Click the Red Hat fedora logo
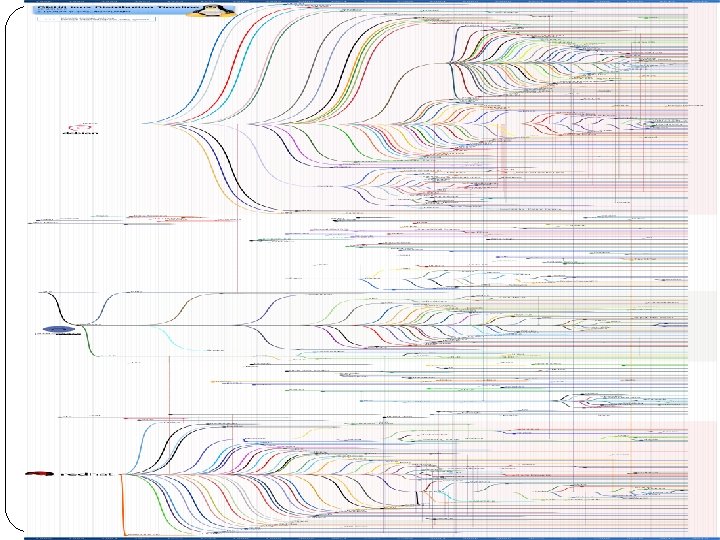The image size is (720, 540). [39, 473]
